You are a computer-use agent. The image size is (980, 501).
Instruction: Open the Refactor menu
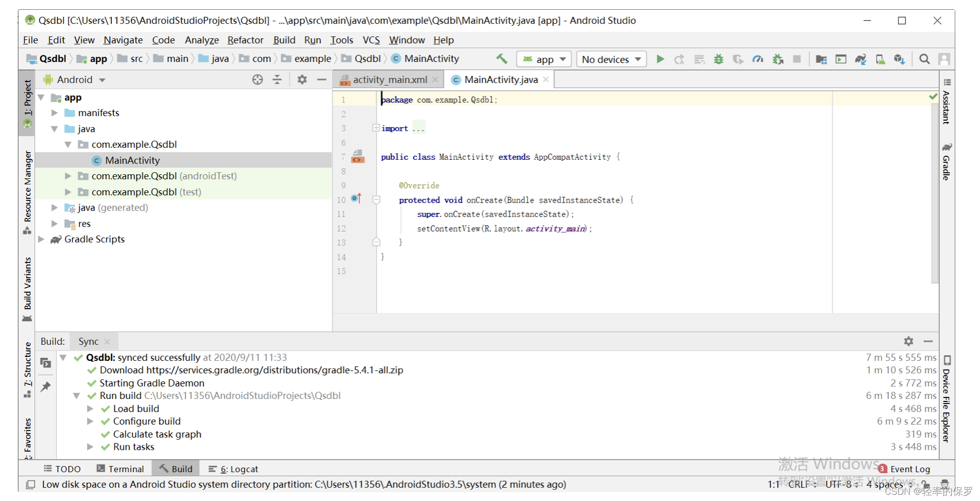pyautogui.click(x=245, y=40)
